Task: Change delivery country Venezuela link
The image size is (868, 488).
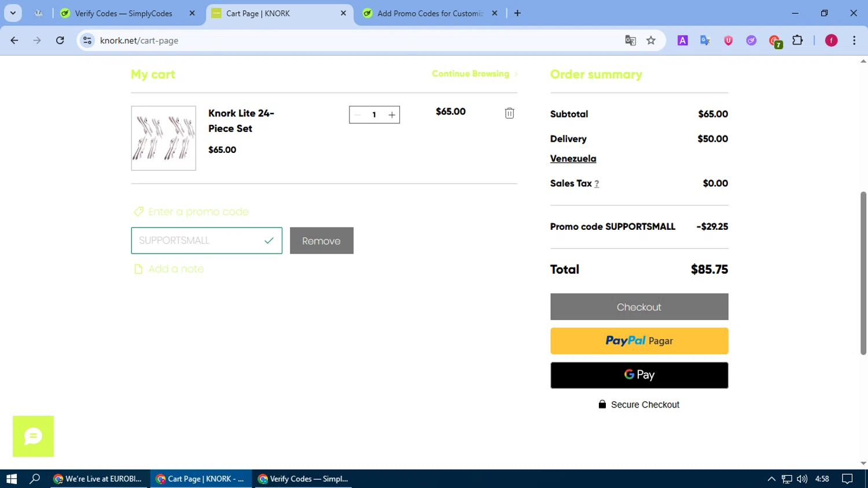Action: [x=573, y=159]
